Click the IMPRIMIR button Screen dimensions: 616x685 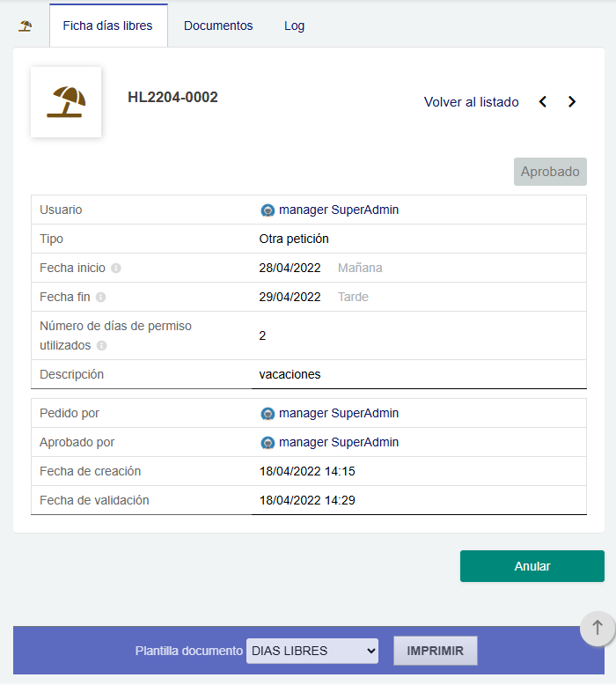click(x=436, y=651)
